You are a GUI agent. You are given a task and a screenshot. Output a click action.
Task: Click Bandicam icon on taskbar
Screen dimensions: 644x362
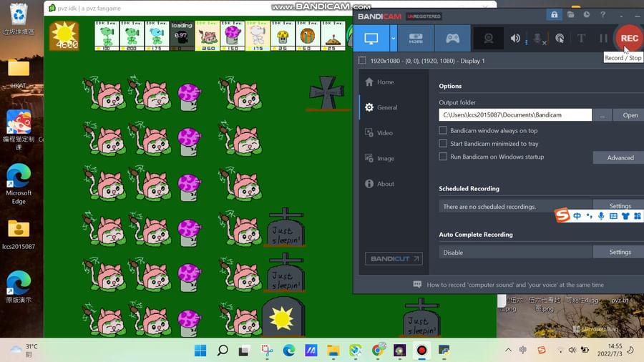coord(421,351)
